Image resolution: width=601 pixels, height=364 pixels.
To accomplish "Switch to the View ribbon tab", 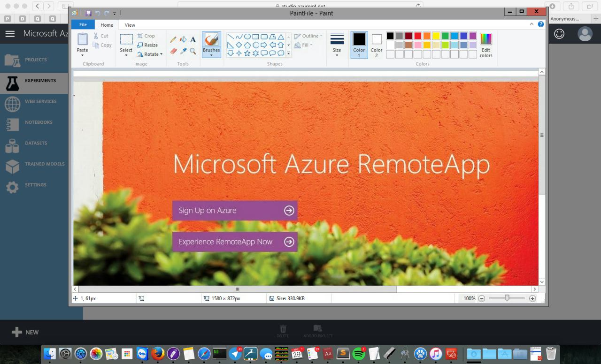I will click(130, 25).
